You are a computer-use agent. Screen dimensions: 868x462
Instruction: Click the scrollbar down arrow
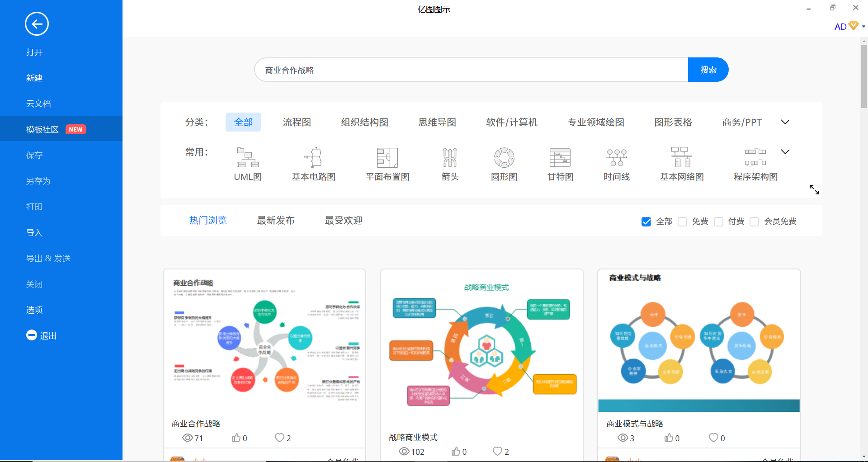(x=864, y=457)
